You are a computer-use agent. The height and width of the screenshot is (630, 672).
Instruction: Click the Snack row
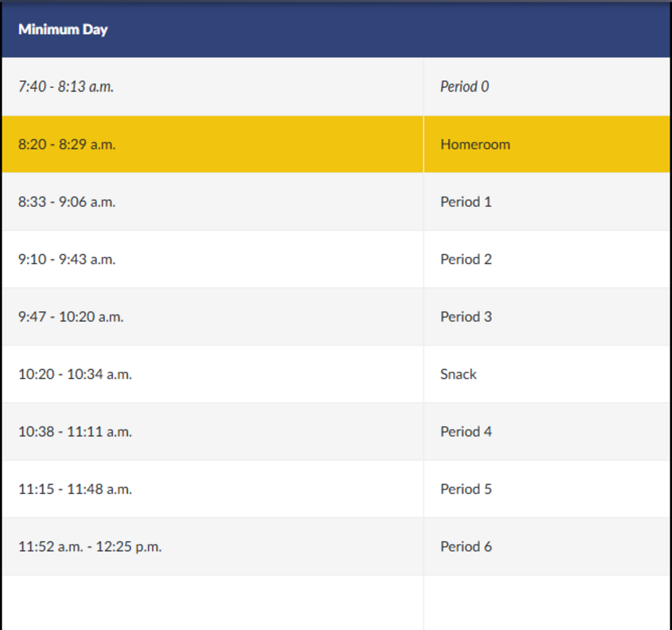pyautogui.click(x=458, y=374)
